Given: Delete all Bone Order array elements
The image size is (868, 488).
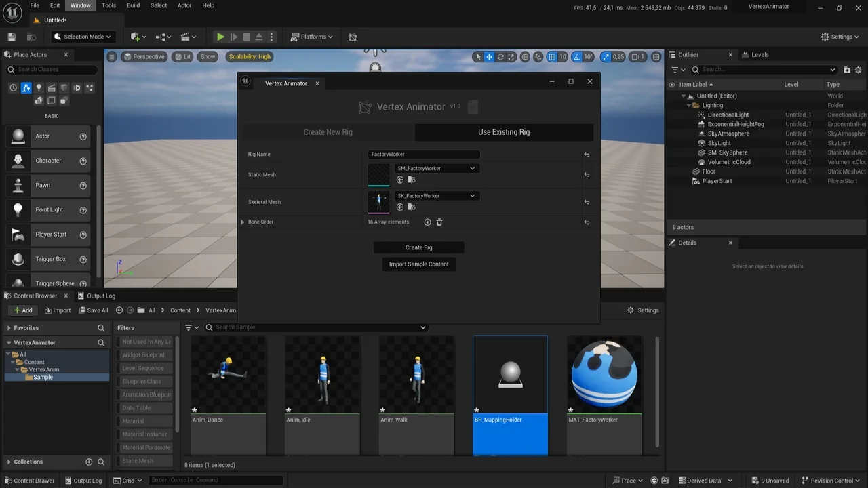Looking at the screenshot, I should pos(439,222).
